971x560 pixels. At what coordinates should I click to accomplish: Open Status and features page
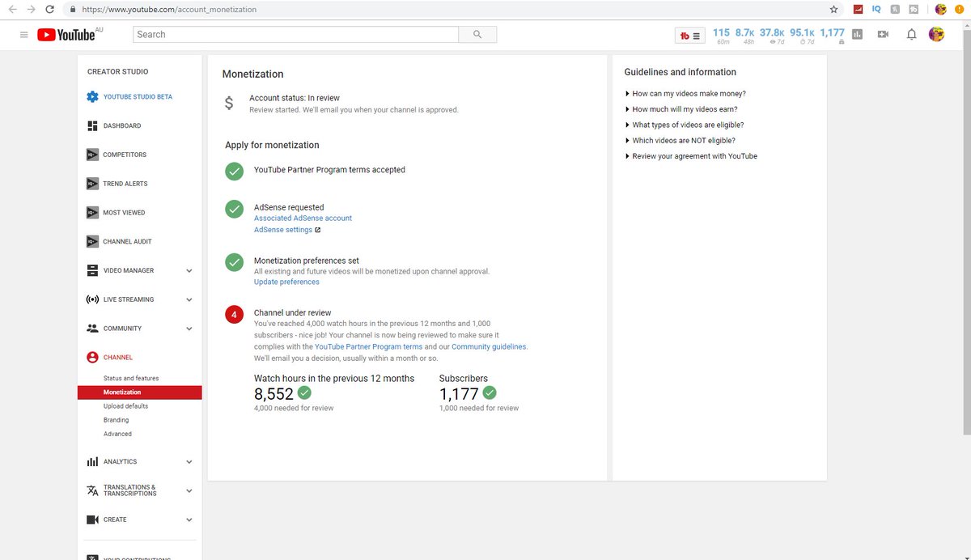131,378
